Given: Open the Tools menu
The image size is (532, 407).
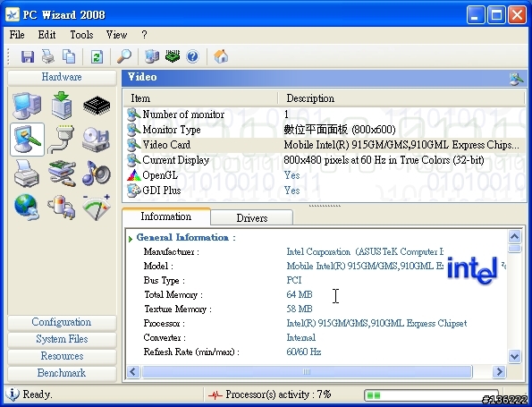Looking at the screenshot, I should click(x=81, y=35).
